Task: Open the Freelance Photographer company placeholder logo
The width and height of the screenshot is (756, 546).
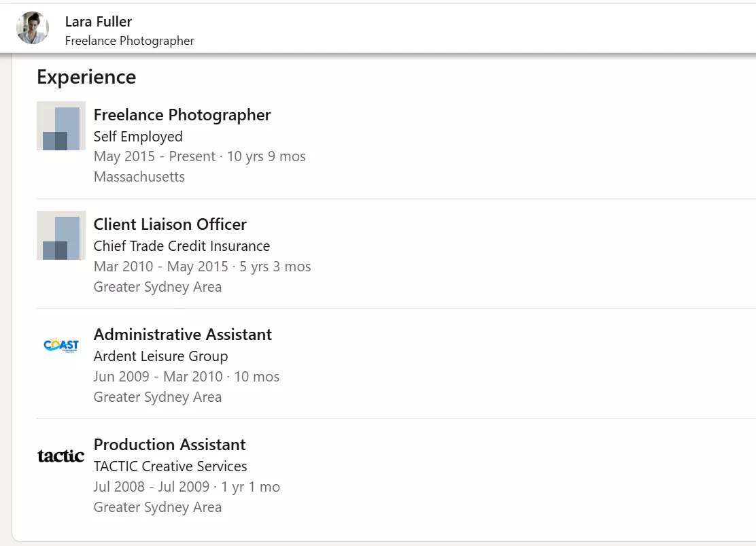Action: click(x=61, y=126)
